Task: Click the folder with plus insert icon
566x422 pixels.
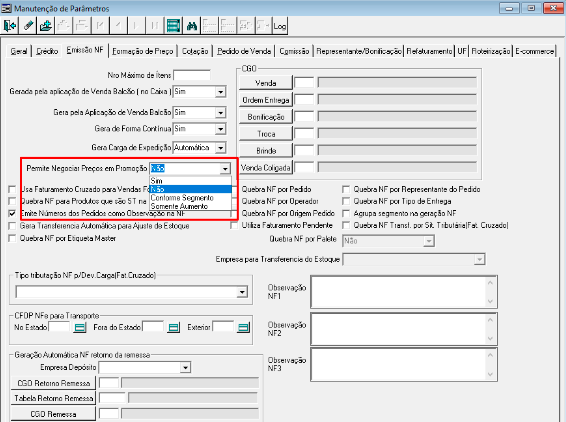Action: 46,26
